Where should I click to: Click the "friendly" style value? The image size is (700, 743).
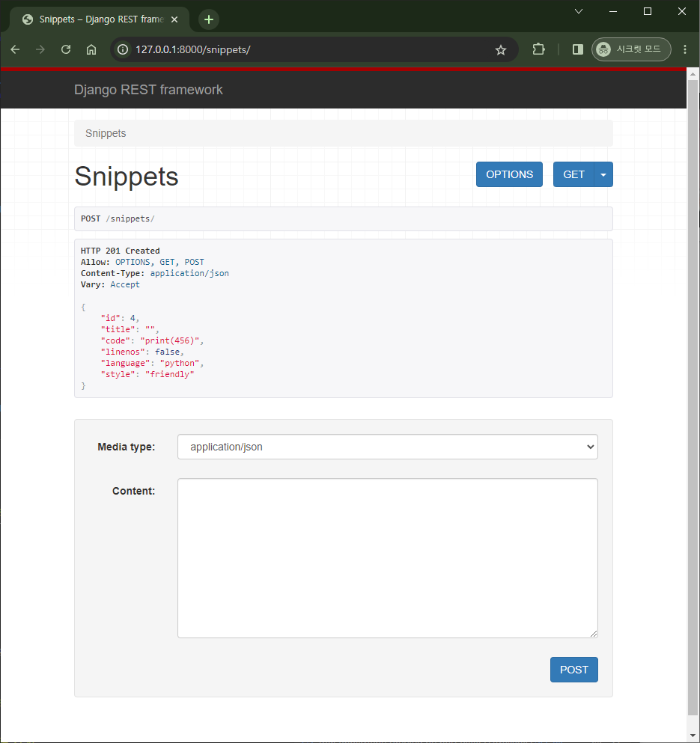[170, 374]
